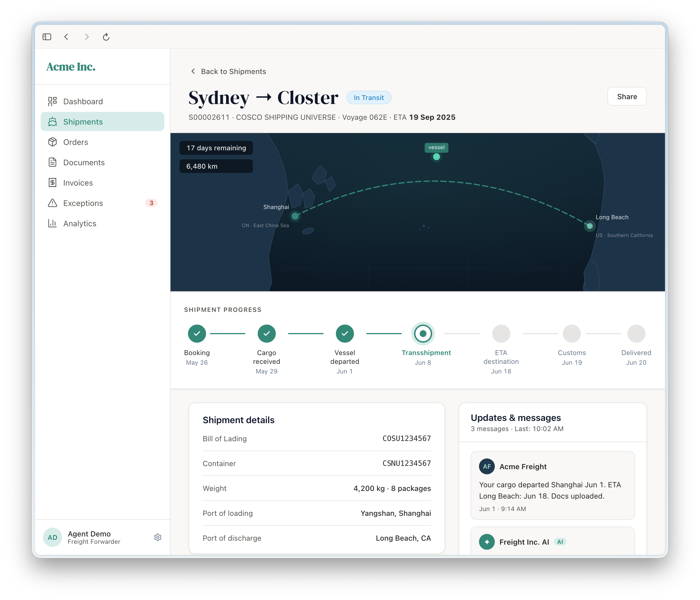Select the current Transshipment step circle
700x600 pixels.
(423, 334)
